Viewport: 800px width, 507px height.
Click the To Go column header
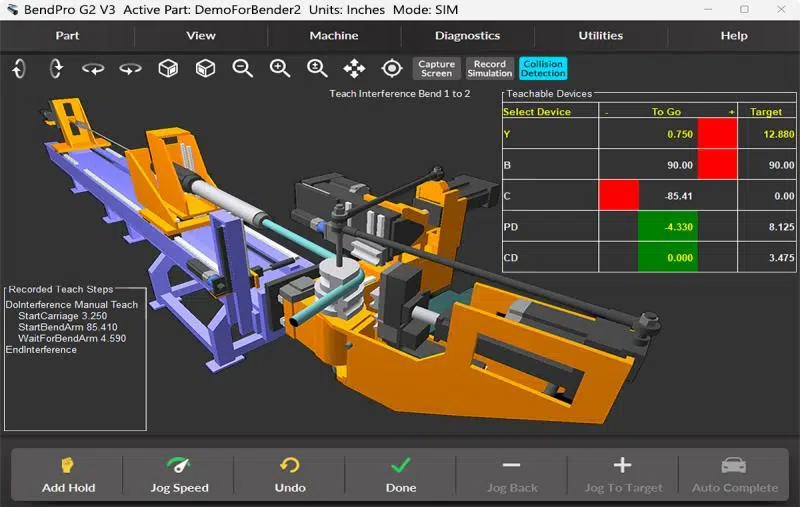coord(666,112)
